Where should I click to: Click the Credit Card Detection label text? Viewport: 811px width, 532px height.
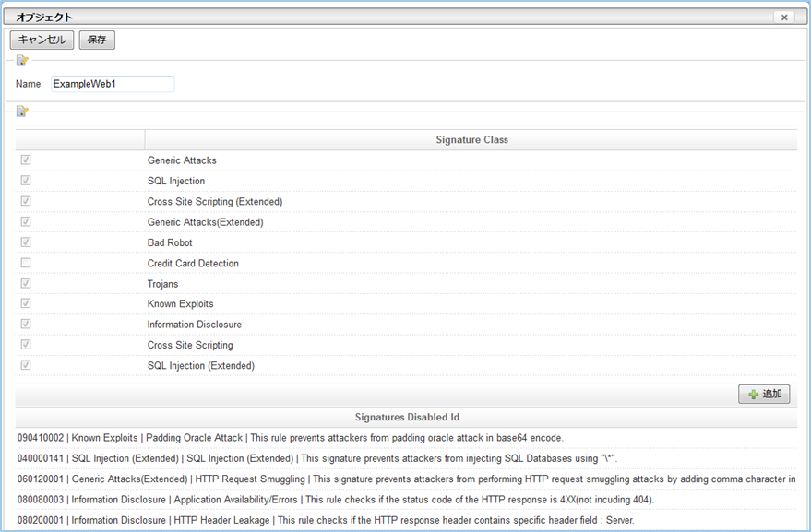click(193, 263)
